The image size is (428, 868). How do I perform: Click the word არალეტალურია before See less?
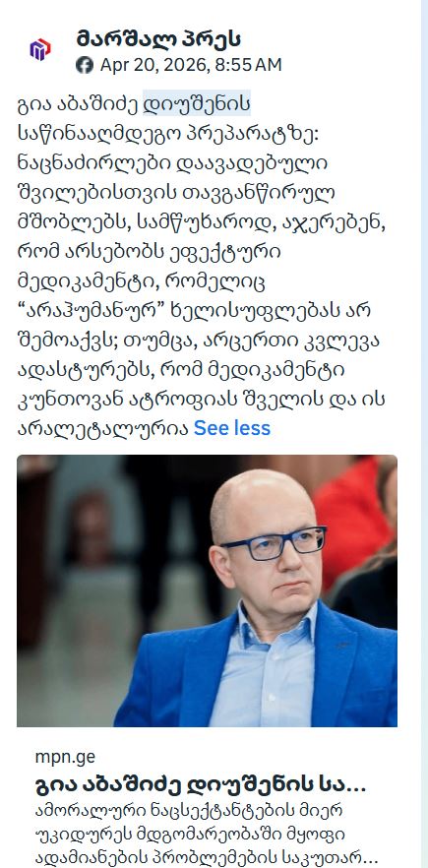pyautogui.click(x=103, y=428)
